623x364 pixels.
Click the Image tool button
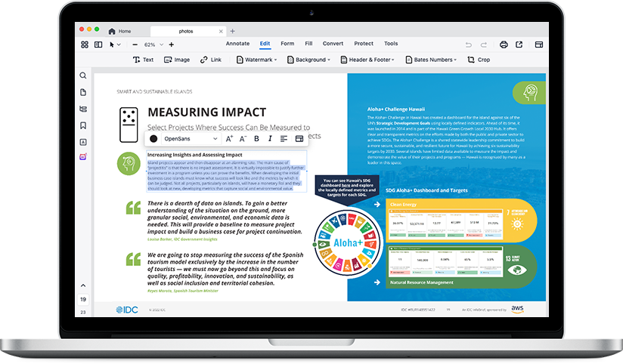click(176, 60)
